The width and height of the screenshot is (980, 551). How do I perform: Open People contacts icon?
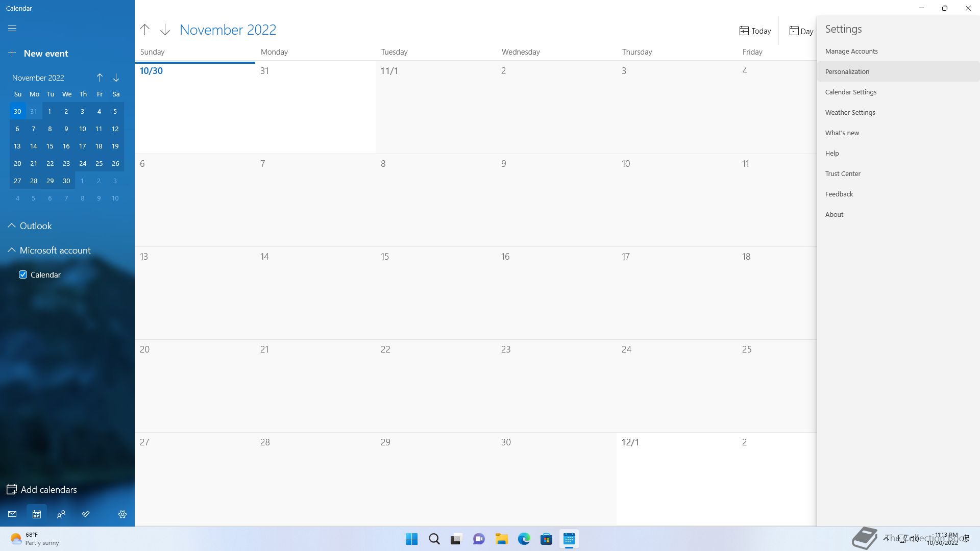[61, 514]
